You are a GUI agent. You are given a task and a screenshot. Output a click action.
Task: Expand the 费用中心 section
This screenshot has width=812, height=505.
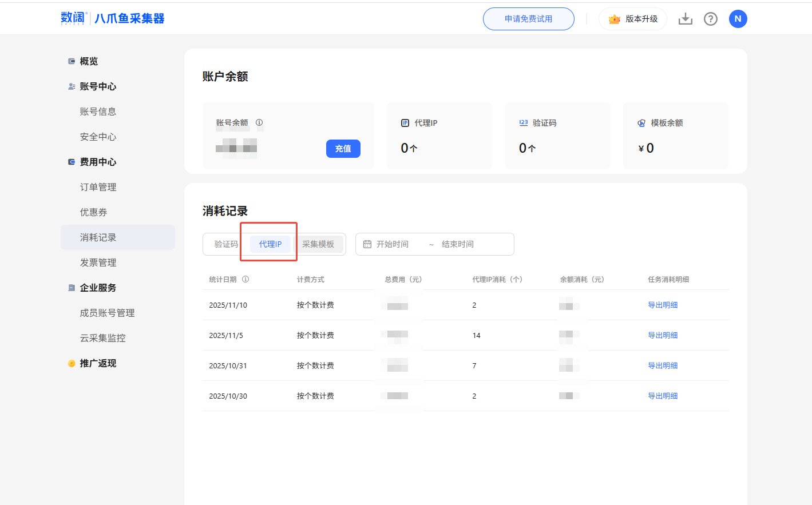coord(98,162)
